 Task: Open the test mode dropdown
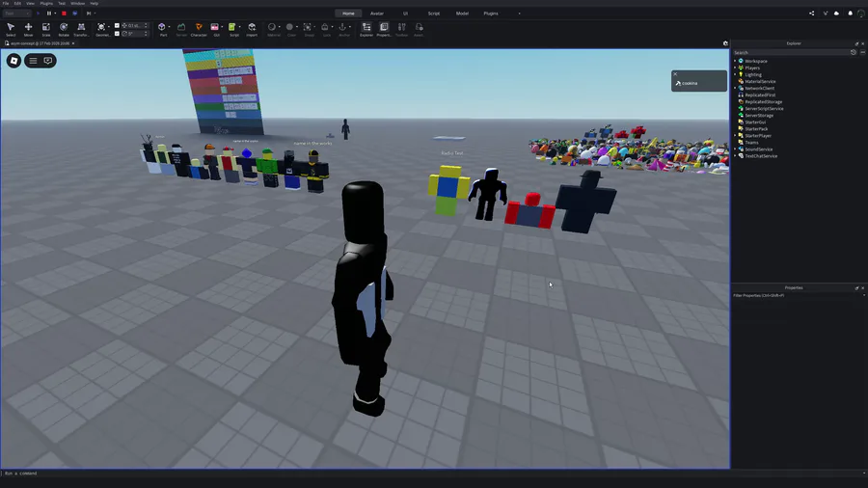[x=16, y=14]
